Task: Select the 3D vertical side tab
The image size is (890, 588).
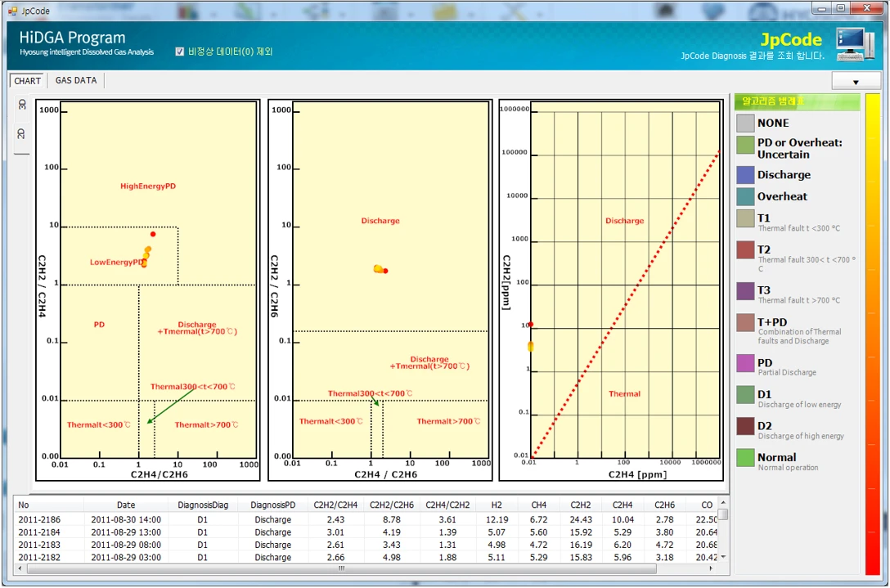Action: click(21, 105)
